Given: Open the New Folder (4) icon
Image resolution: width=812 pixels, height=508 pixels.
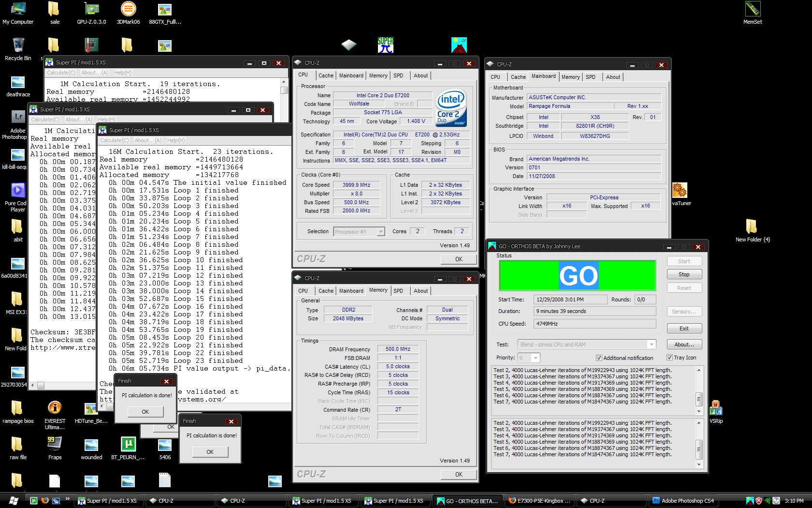Looking at the screenshot, I should click(x=753, y=231).
